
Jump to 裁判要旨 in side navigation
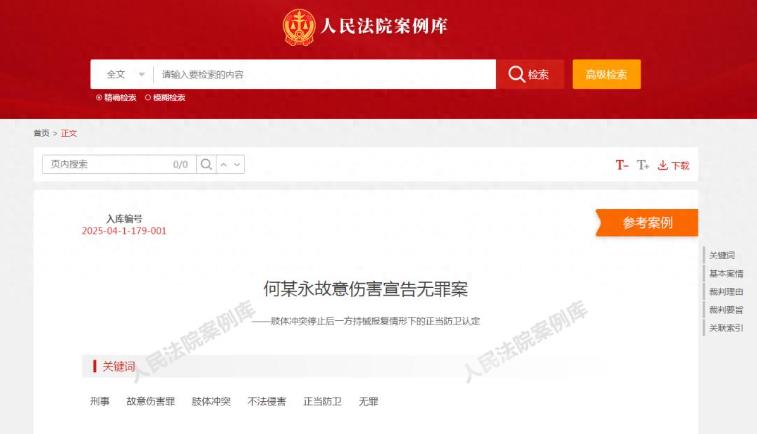(x=726, y=310)
